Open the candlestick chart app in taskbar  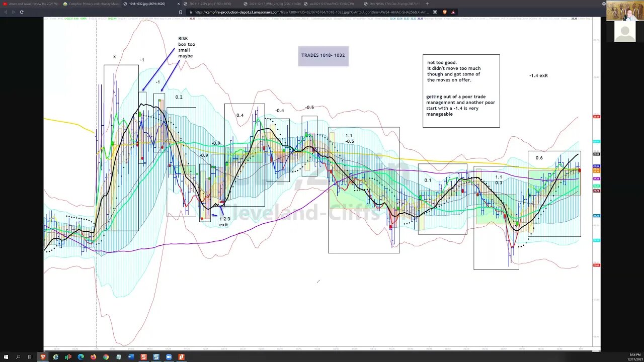click(68, 357)
